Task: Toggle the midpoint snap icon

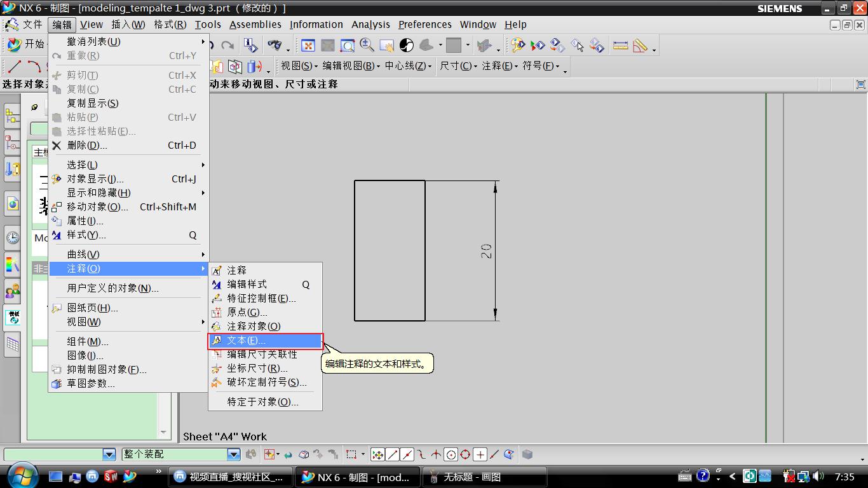Action: coord(407,454)
